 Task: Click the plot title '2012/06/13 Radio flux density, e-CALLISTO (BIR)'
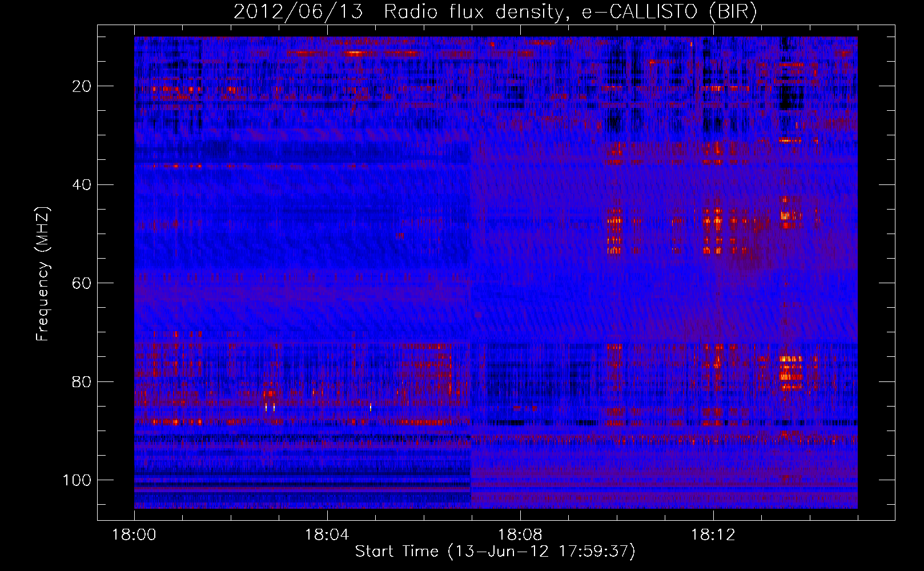(x=495, y=12)
